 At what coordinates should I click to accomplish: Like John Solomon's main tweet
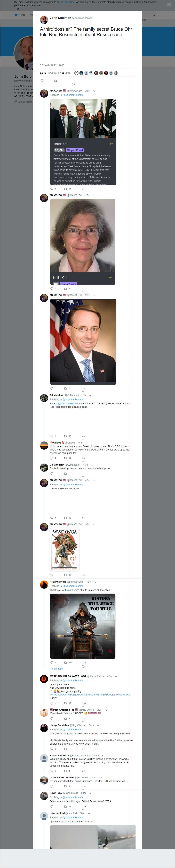[x=73, y=85]
